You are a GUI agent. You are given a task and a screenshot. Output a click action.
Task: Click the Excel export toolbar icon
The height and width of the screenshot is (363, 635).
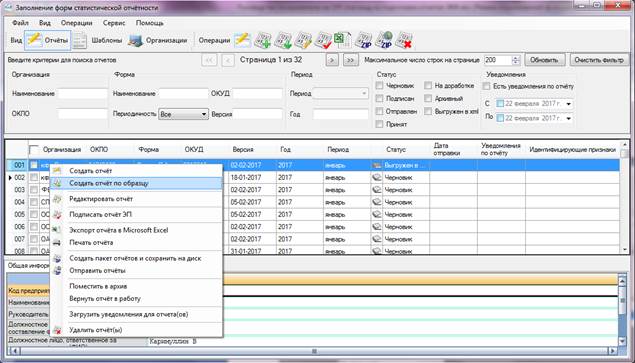[x=343, y=40]
